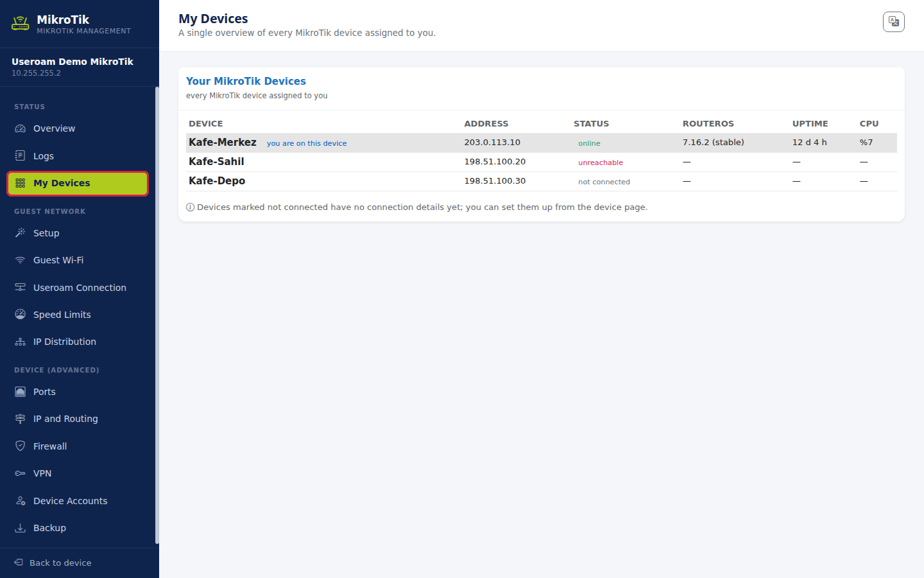The width and height of the screenshot is (924, 578).
Task: Click the Back to device link
Action: coord(53,563)
